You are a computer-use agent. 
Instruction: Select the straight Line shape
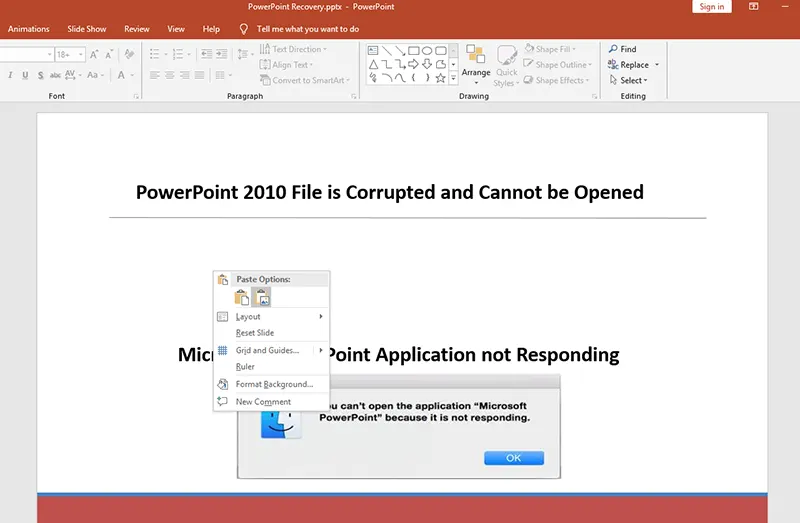(387, 51)
